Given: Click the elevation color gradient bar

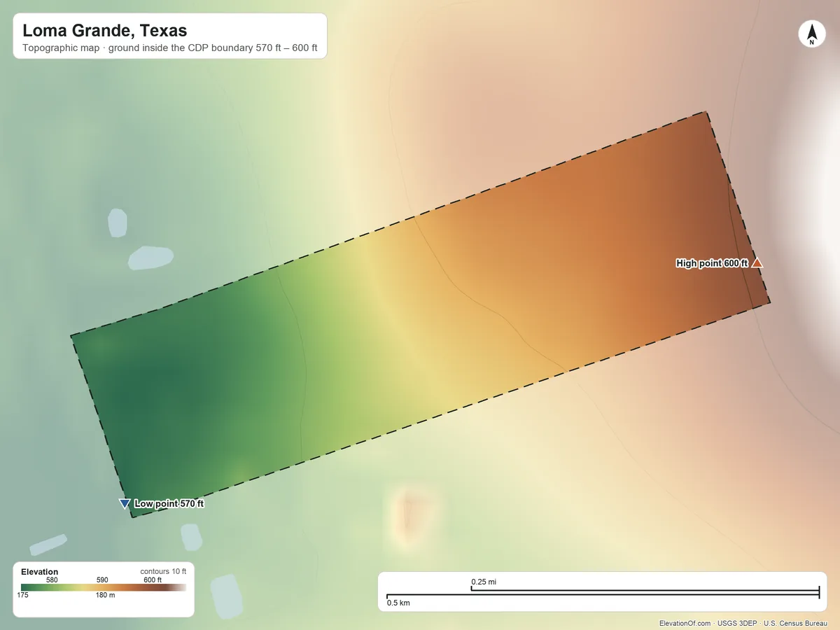Looking at the screenshot, I should pyautogui.click(x=104, y=588).
